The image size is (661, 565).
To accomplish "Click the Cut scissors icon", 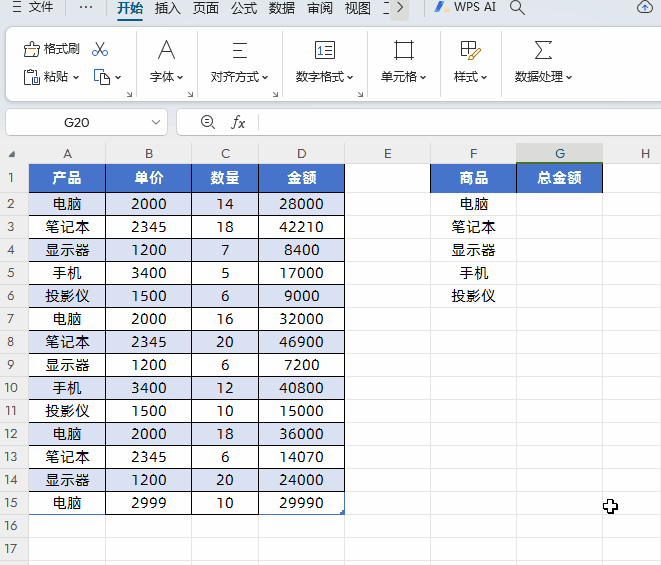I will click(x=99, y=49).
